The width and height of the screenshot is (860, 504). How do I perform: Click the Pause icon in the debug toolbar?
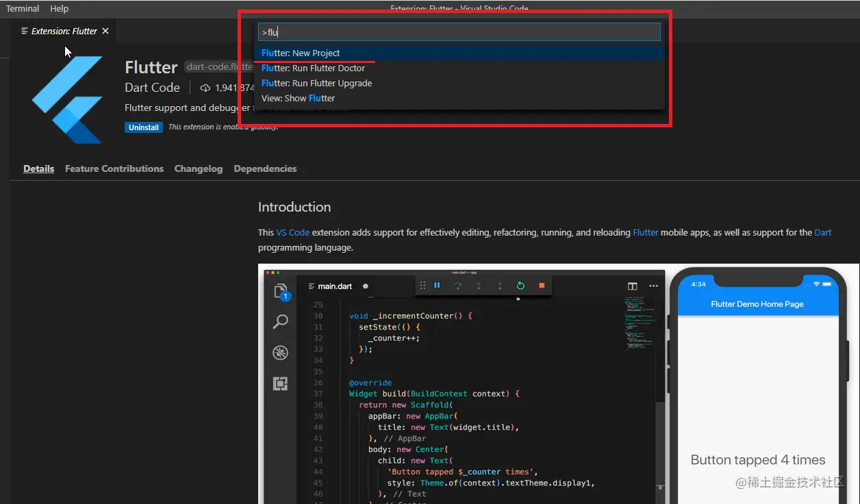coord(437,286)
